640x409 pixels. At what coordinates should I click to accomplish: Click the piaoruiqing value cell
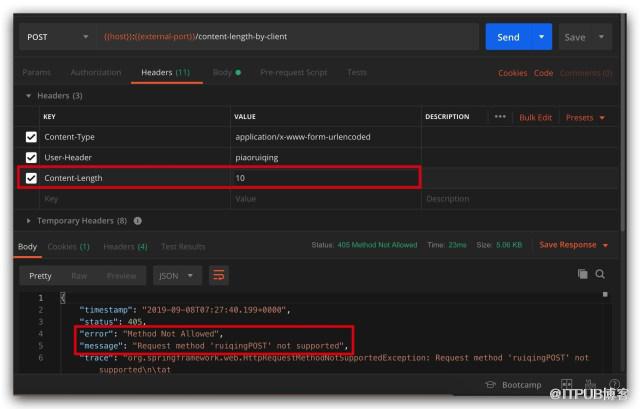326,158
